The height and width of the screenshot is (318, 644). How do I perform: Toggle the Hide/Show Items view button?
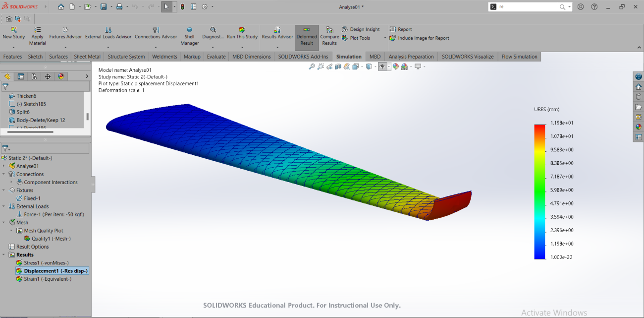(x=382, y=66)
